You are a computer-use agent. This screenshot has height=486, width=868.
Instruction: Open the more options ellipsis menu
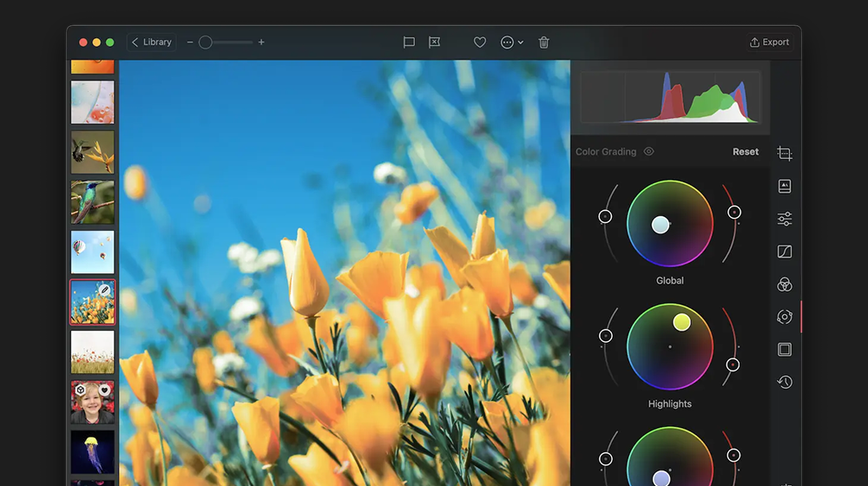click(x=511, y=42)
